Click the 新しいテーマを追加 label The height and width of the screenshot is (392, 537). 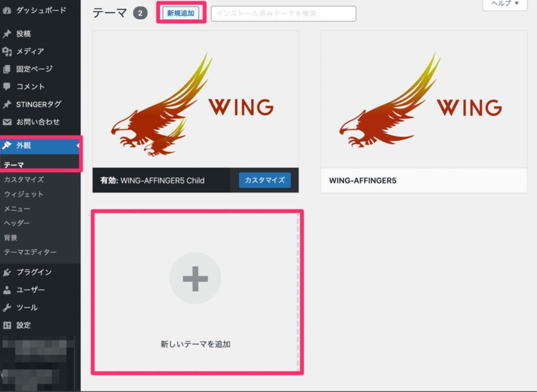coord(195,344)
